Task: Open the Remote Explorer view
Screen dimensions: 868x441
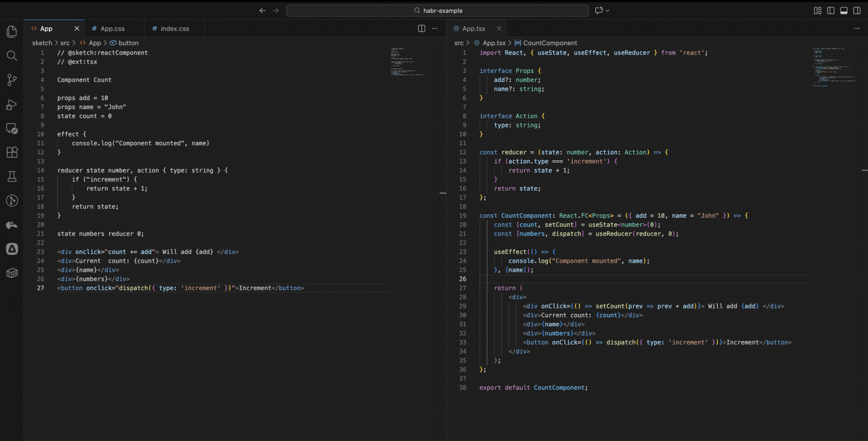Action: click(x=12, y=129)
